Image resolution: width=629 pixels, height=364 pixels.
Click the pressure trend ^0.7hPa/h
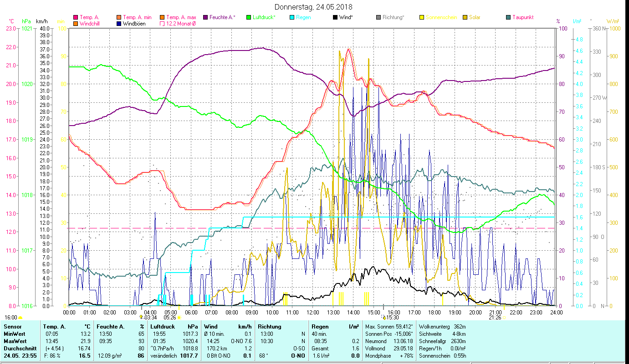163,349
